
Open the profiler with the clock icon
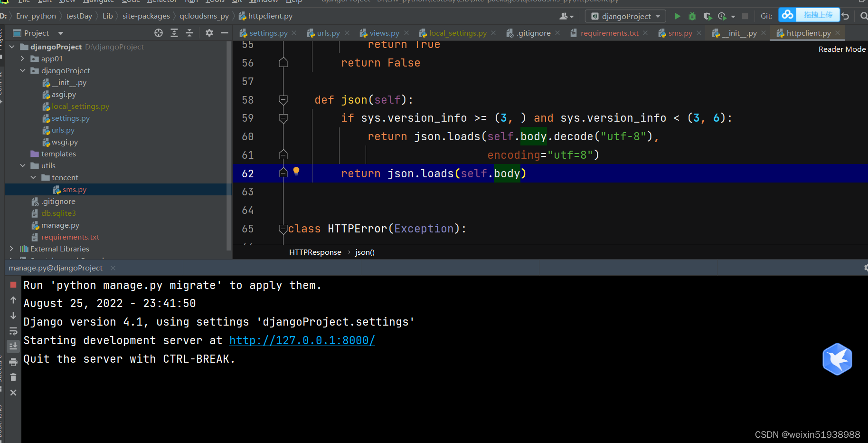click(x=722, y=16)
